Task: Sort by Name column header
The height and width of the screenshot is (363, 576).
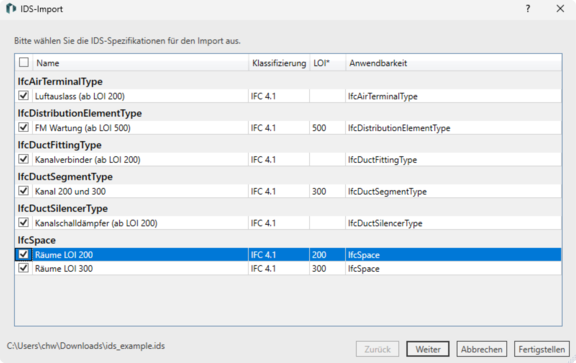Action: click(141, 63)
